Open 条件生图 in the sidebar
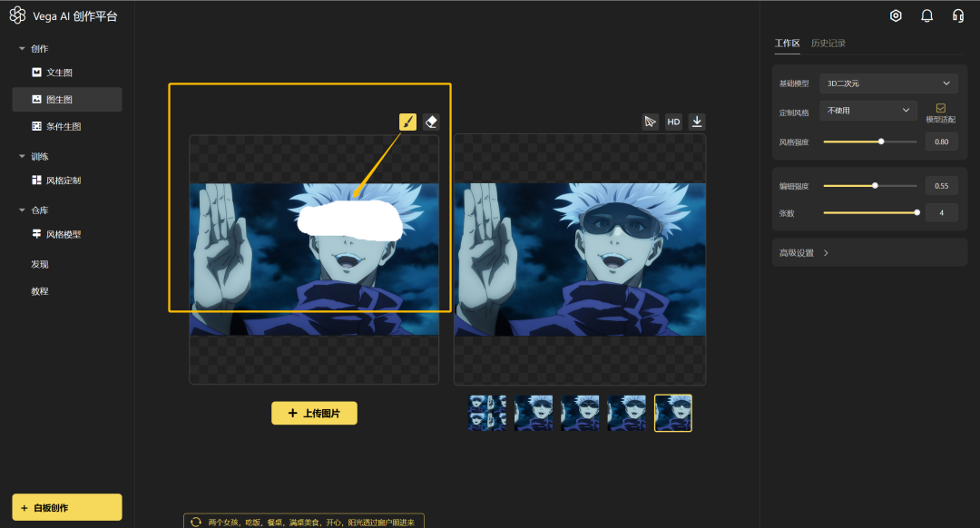This screenshot has height=528, width=980. point(67,126)
